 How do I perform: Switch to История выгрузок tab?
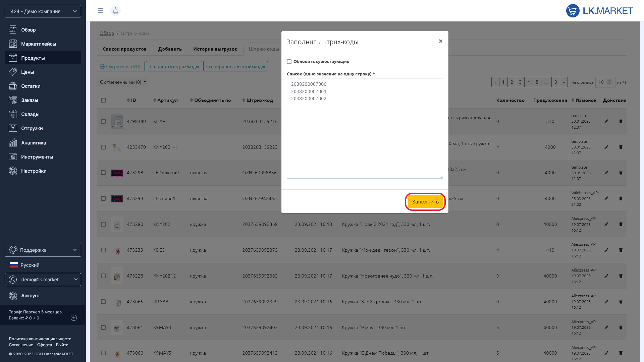[215, 49]
